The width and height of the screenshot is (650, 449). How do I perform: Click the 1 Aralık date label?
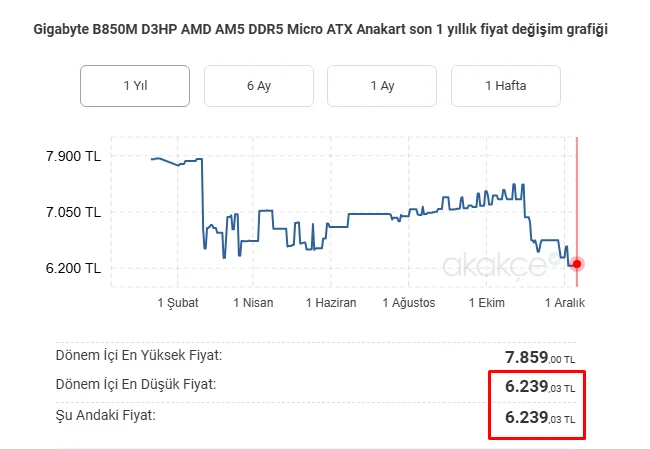pyautogui.click(x=564, y=303)
